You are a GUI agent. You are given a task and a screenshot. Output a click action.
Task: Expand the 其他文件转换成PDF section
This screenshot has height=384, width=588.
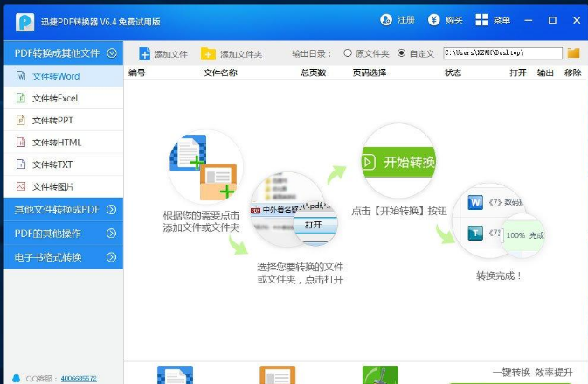point(112,210)
